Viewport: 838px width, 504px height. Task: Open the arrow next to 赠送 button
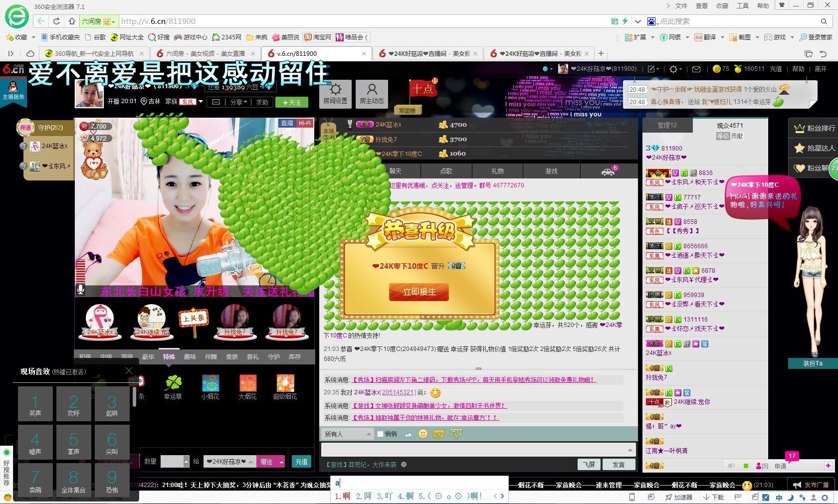281,462
